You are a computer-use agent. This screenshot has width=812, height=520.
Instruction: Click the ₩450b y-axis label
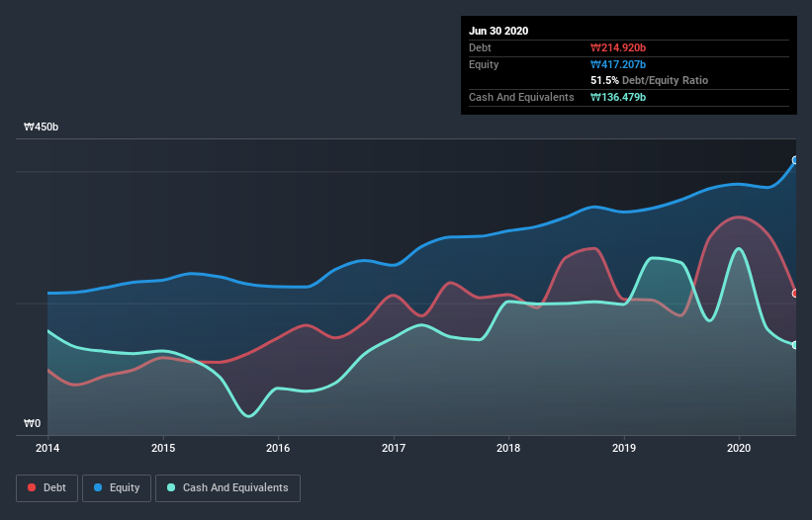point(41,128)
